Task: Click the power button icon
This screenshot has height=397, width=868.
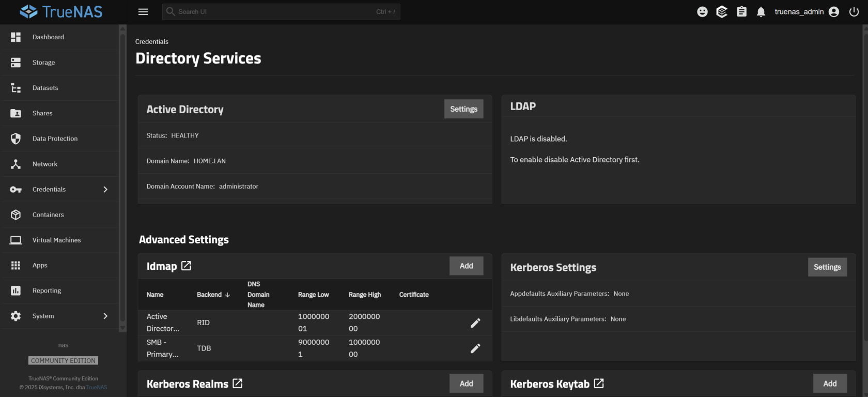Action: 854,12
